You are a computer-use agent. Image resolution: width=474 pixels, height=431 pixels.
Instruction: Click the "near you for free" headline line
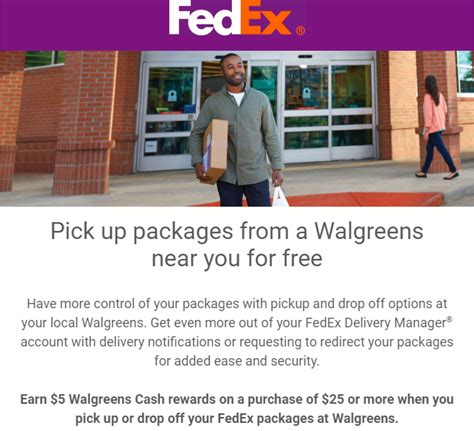[237, 259]
